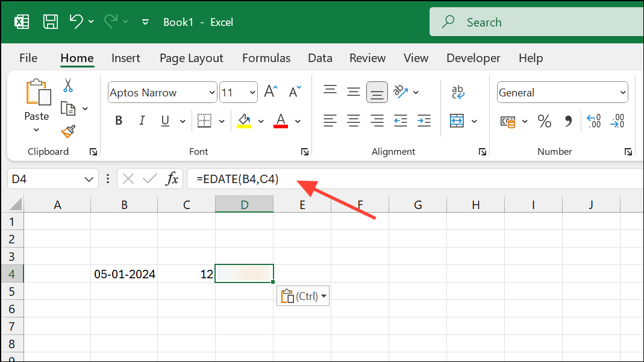This screenshot has height=362, width=644.
Task: Click the Insert Function fx icon
Action: [x=172, y=178]
